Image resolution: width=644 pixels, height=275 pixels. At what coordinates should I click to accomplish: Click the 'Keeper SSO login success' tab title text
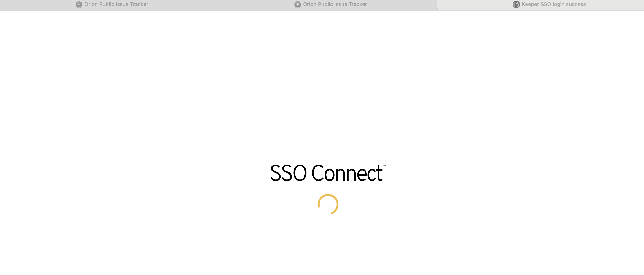554,4
